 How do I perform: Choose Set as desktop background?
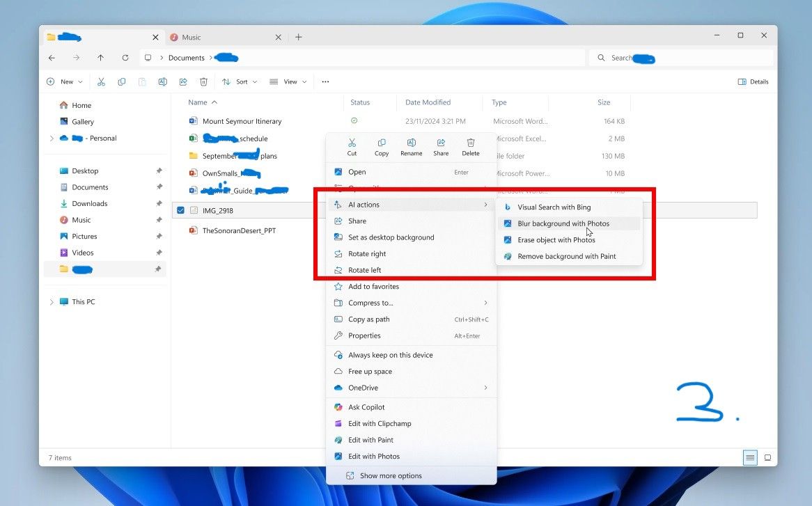(391, 237)
